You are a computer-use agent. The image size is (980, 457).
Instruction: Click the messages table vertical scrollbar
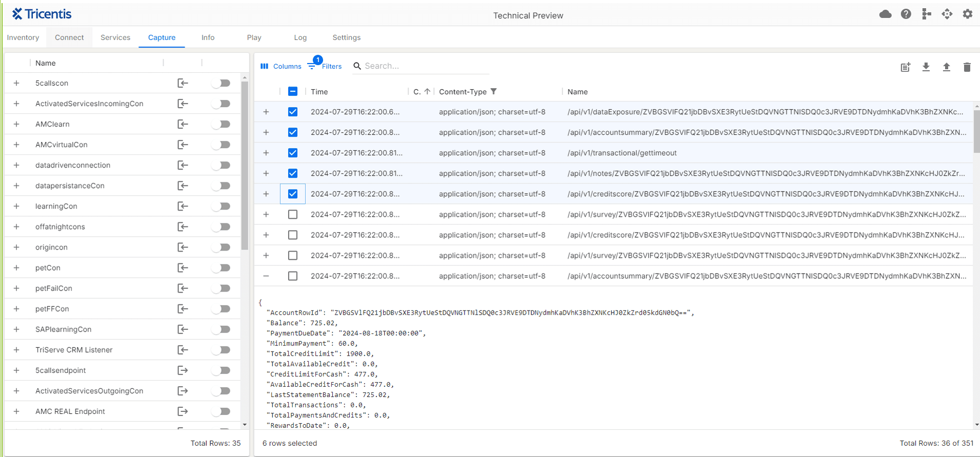point(976,131)
